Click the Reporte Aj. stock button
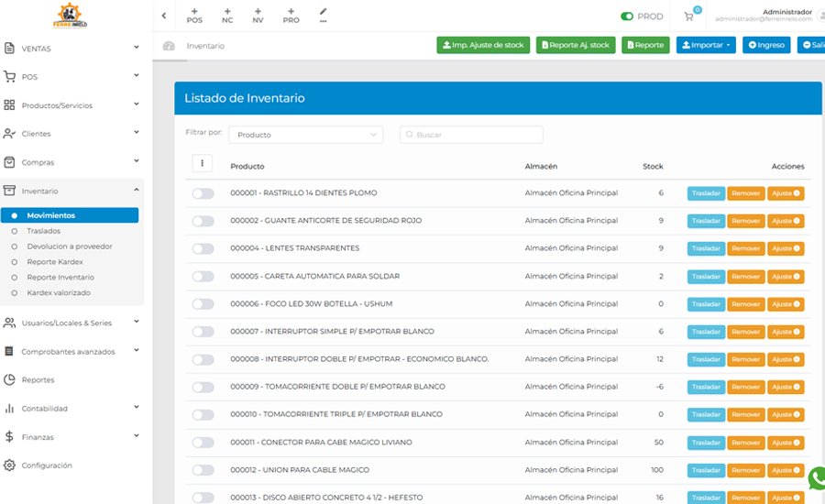The image size is (825, 504). tap(576, 45)
